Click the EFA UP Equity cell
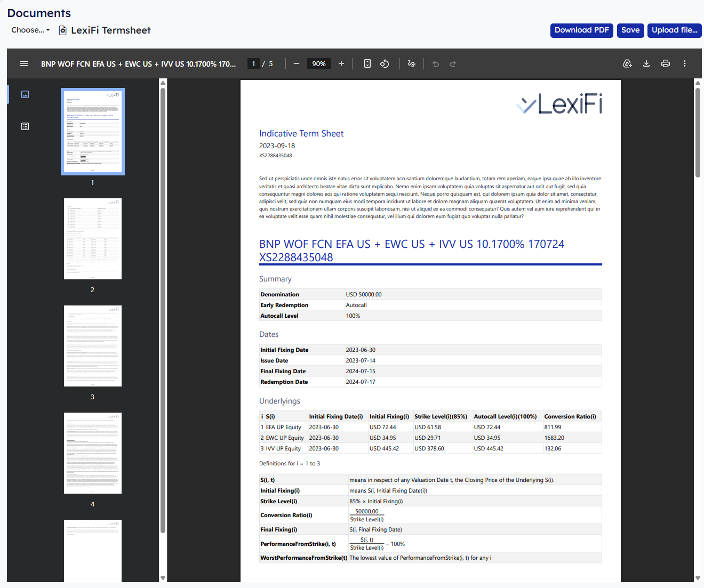The height and width of the screenshot is (588, 704). [x=284, y=427]
